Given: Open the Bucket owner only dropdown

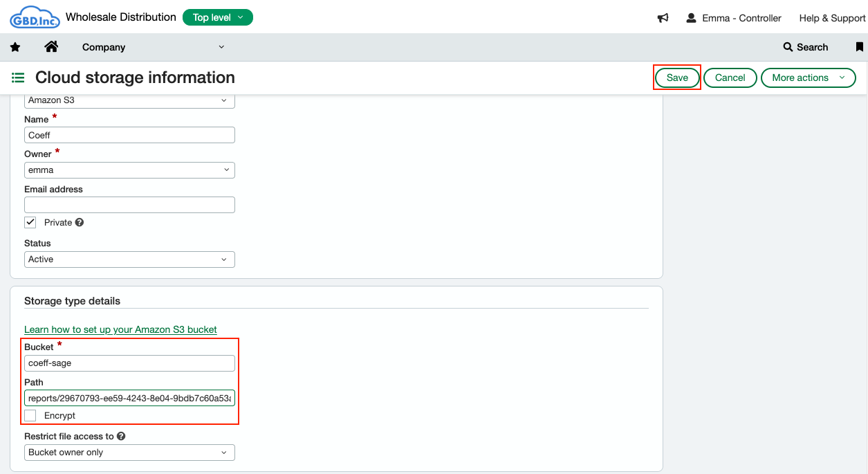Looking at the screenshot, I should (129, 453).
